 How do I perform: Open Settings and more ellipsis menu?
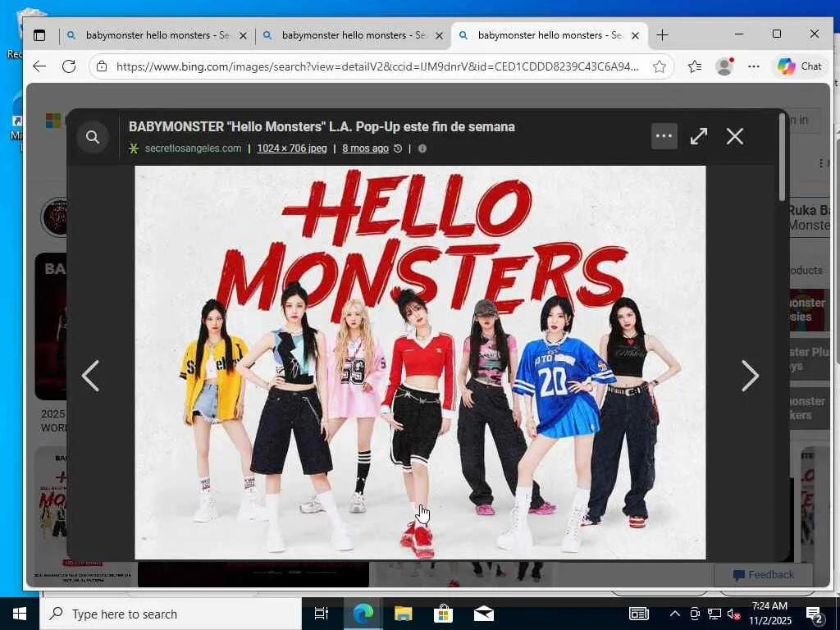(x=754, y=66)
